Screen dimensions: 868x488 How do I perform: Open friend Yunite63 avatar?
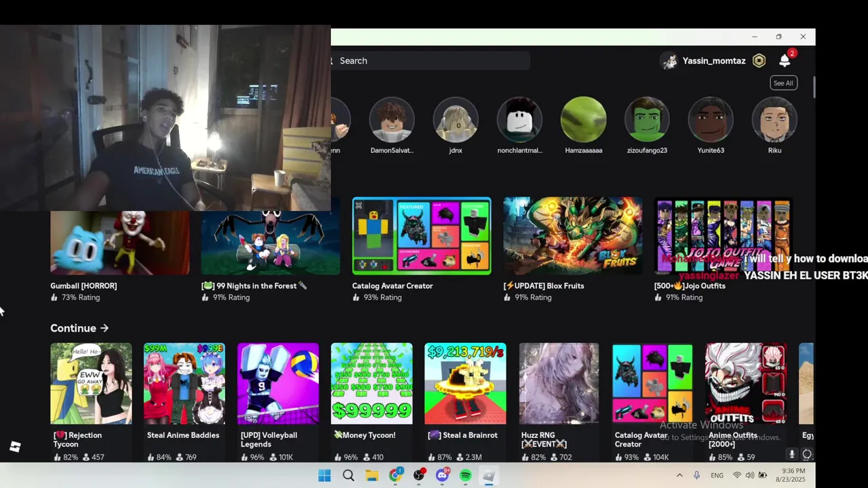coord(711,119)
